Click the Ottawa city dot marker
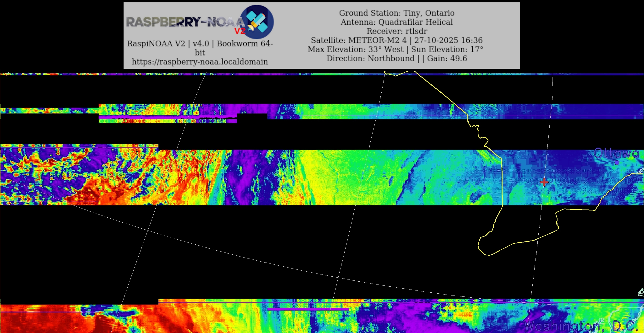 tap(617, 162)
